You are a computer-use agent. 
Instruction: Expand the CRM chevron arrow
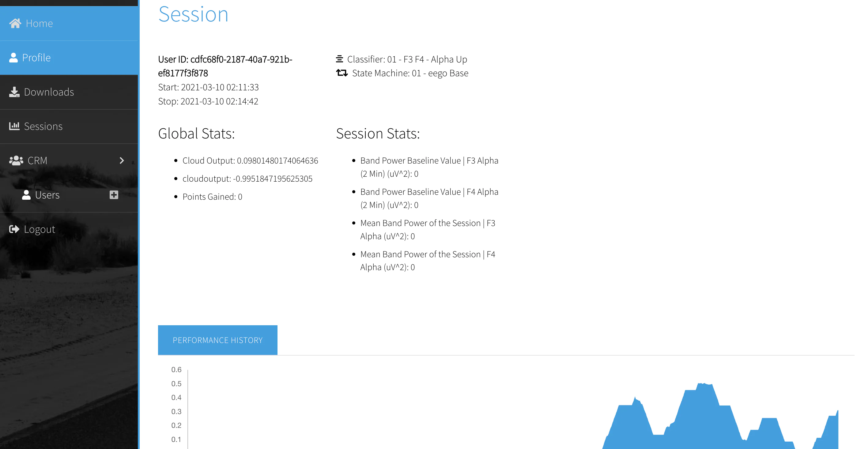[x=122, y=160]
